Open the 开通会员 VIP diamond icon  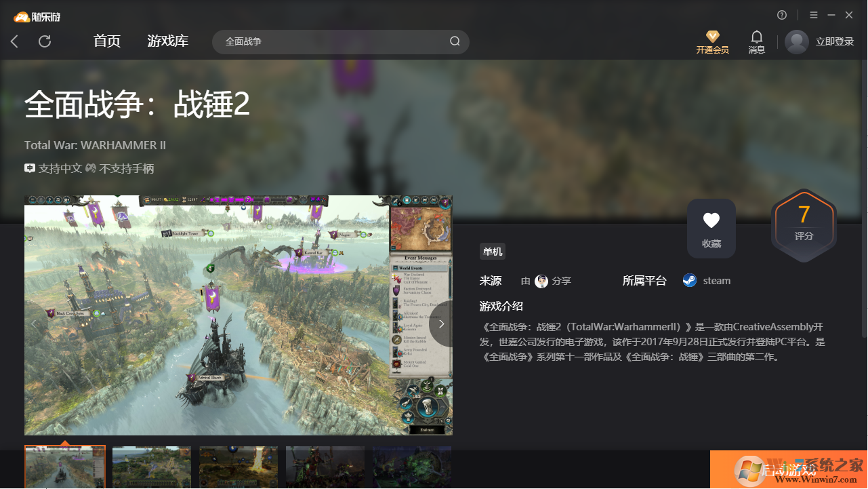tap(712, 37)
